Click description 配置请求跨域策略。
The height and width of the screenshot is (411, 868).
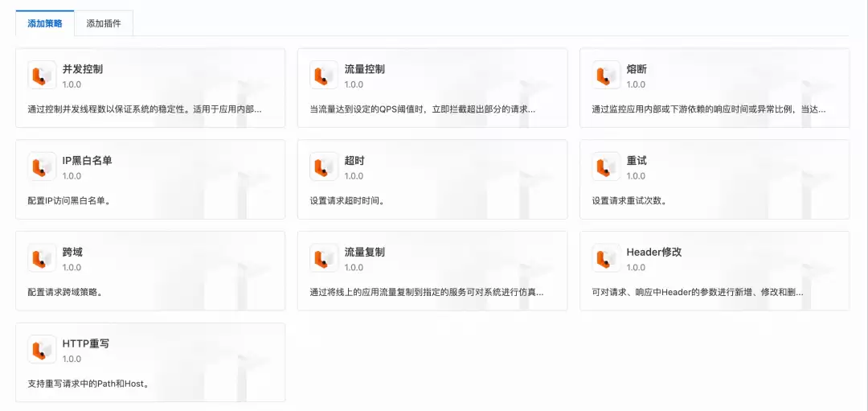pyautogui.click(x=65, y=292)
